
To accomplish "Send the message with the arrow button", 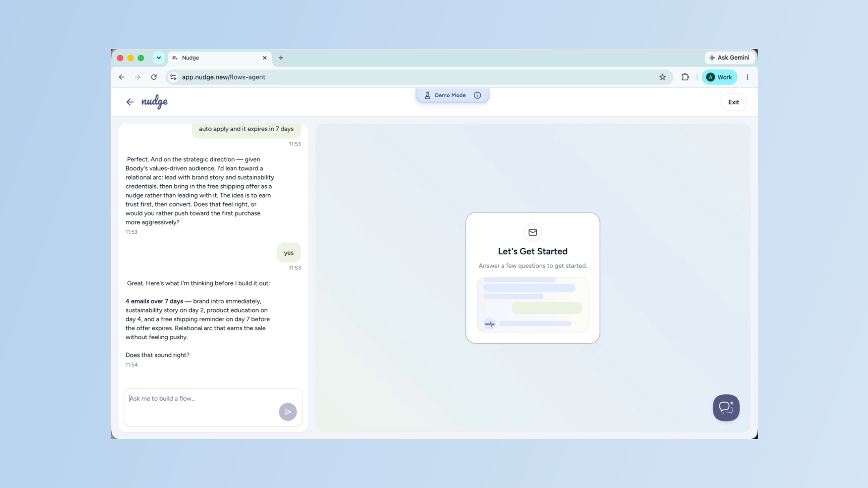I will pos(288,412).
